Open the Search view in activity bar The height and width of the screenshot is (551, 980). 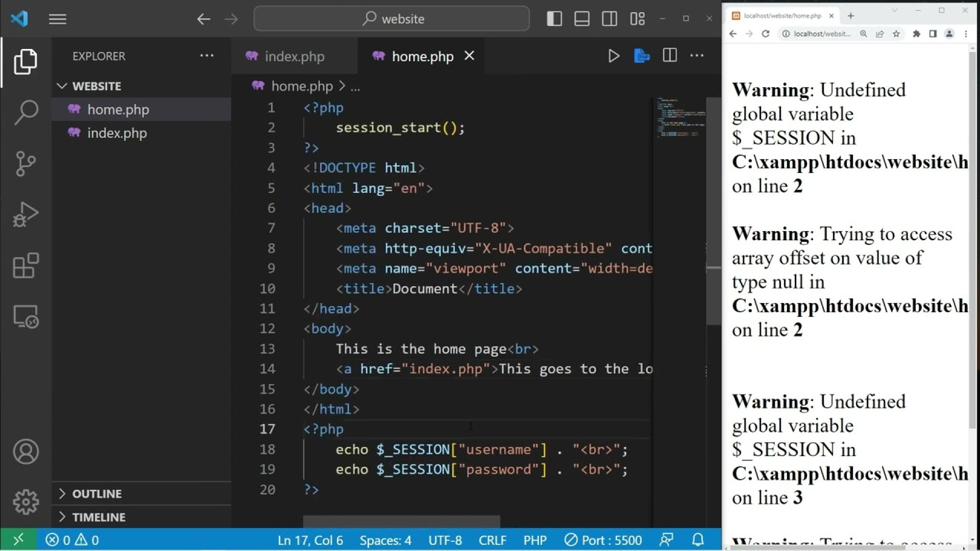point(26,112)
